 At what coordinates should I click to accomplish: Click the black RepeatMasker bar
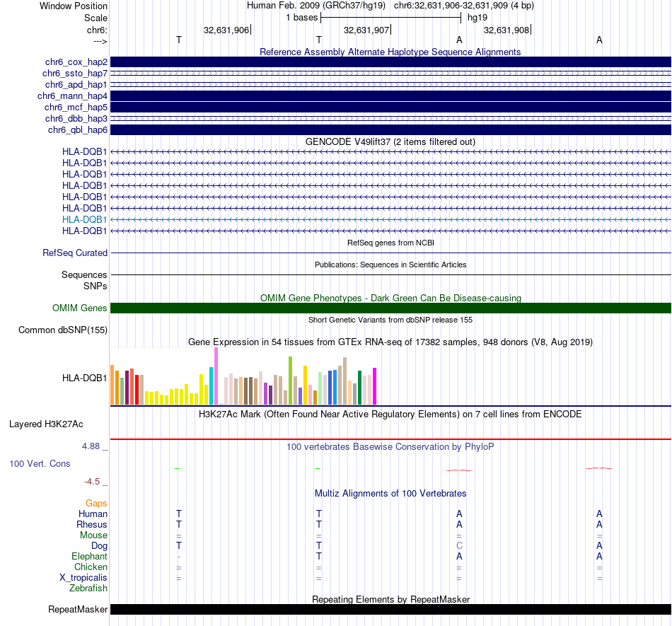pos(390,609)
